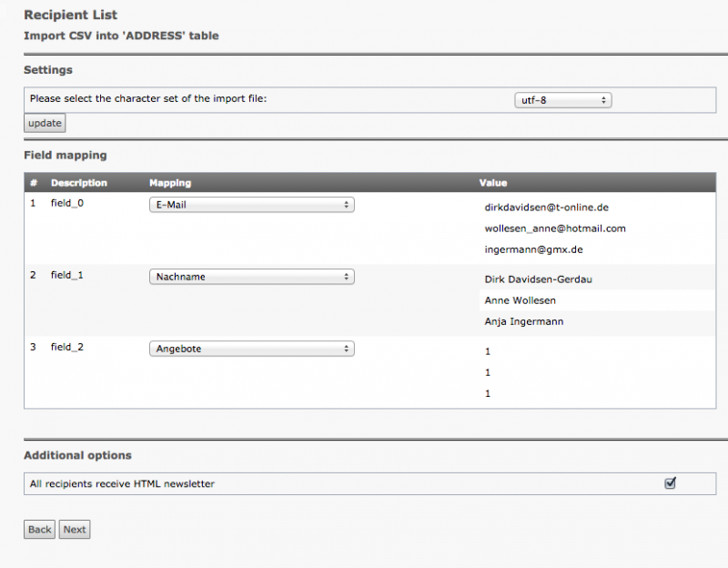Click the update button
The width and height of the screenshot is (728, 568).
coord(45,124)
